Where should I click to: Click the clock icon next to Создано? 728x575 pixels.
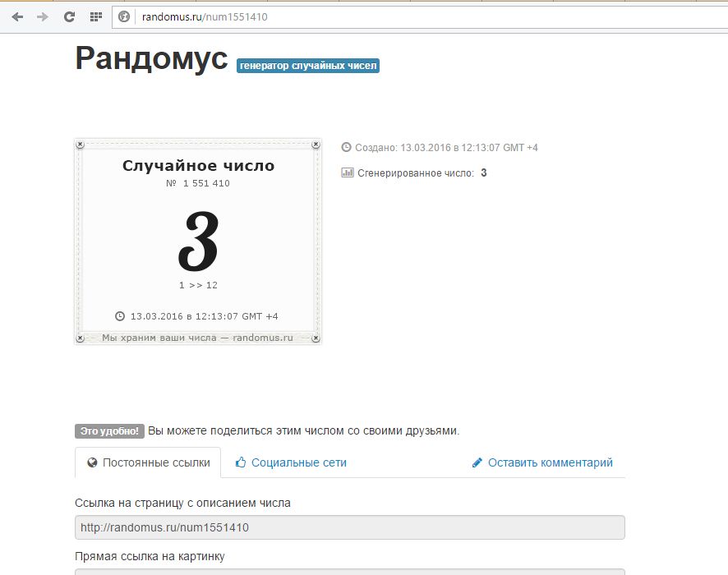pos(347,148)
